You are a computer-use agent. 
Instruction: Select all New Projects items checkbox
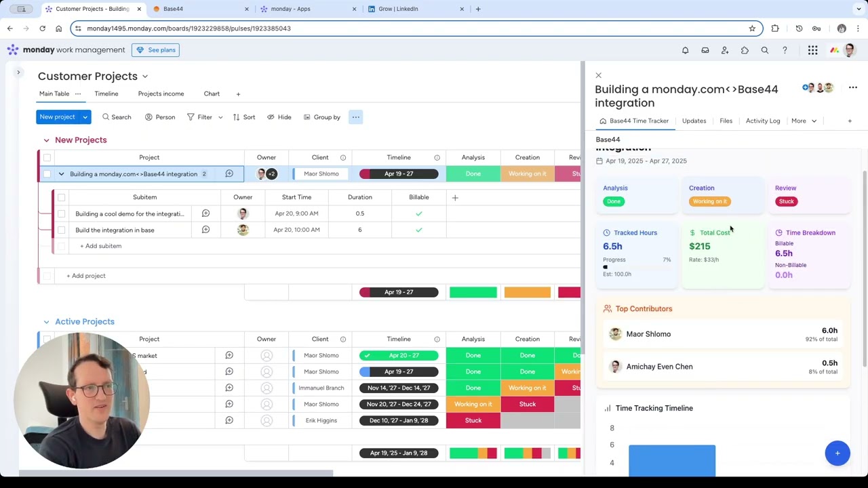tap(47, 158)
